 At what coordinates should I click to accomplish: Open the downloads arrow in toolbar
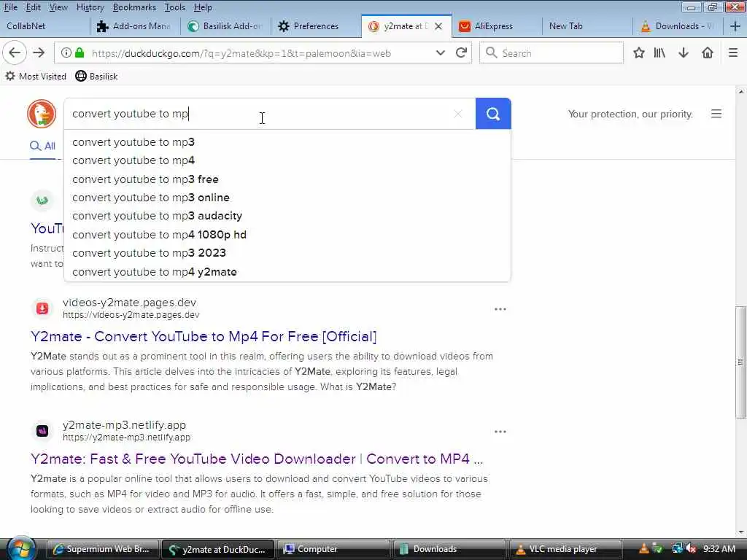coord(683,52)
